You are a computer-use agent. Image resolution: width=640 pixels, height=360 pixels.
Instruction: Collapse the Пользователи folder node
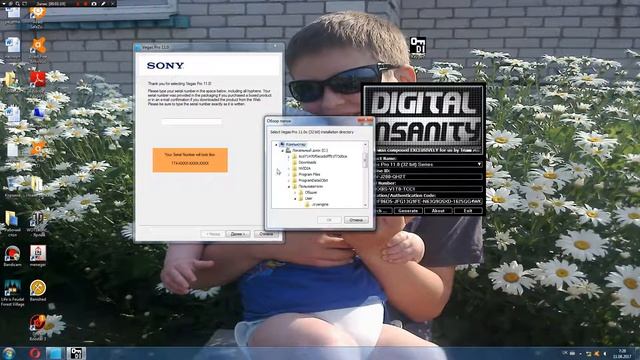click(x=289, y=187)
